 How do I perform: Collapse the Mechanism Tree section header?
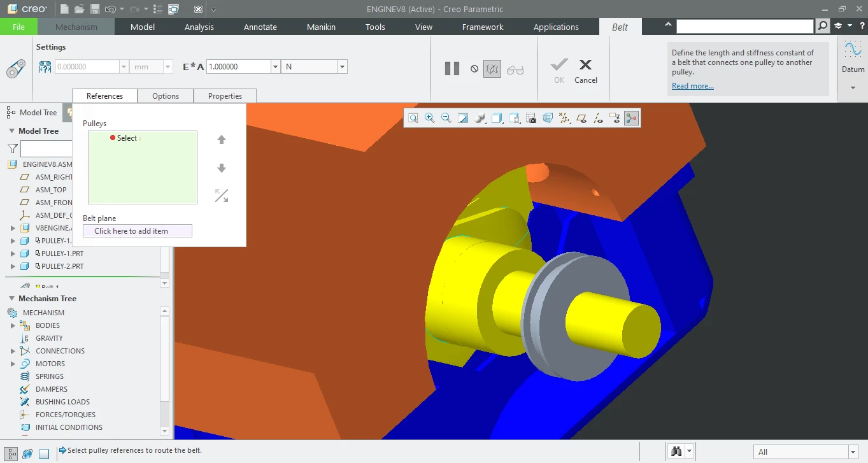click(x=11, y=299)
